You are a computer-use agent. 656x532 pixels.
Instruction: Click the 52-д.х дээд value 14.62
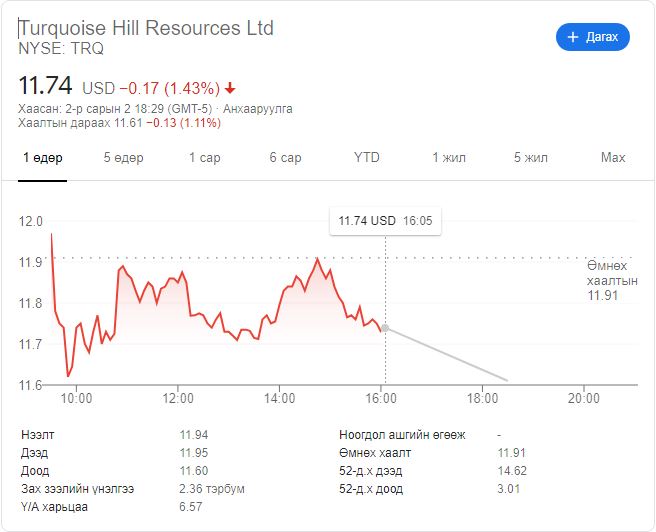(x=512, y=471)
